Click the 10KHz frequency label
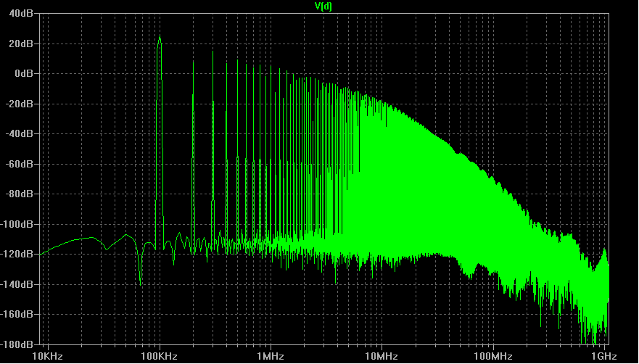 [48, 357]
